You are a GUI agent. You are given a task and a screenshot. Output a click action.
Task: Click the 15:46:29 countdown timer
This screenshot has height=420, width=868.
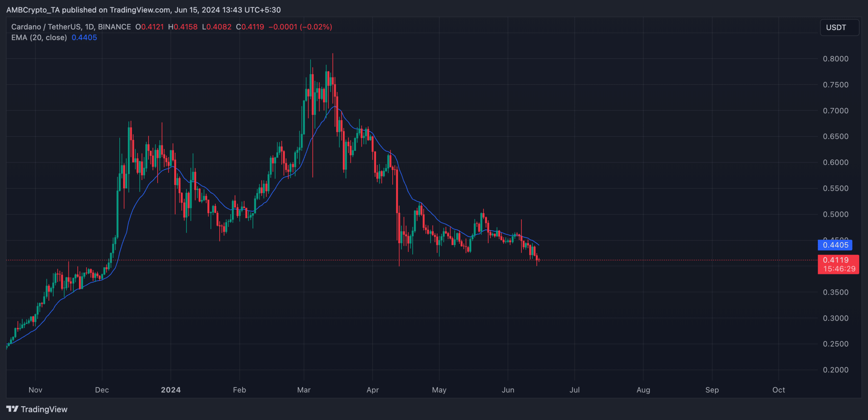(839, 269)
